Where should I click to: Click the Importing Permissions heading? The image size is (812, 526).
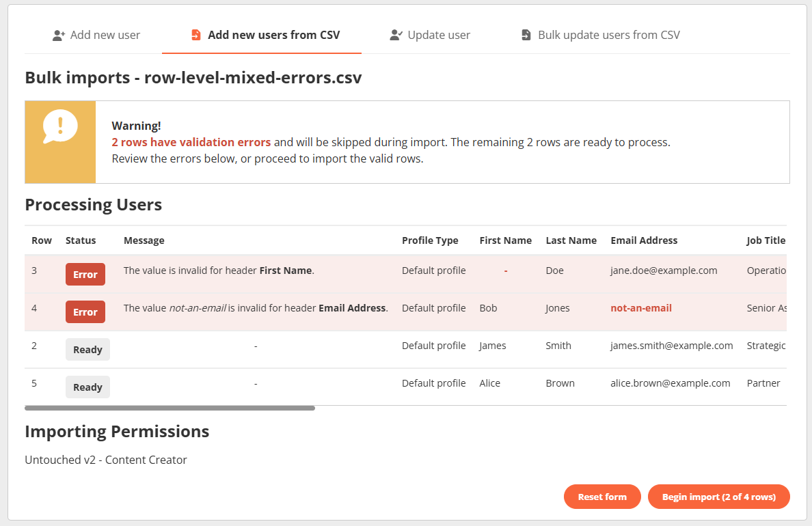117,431
